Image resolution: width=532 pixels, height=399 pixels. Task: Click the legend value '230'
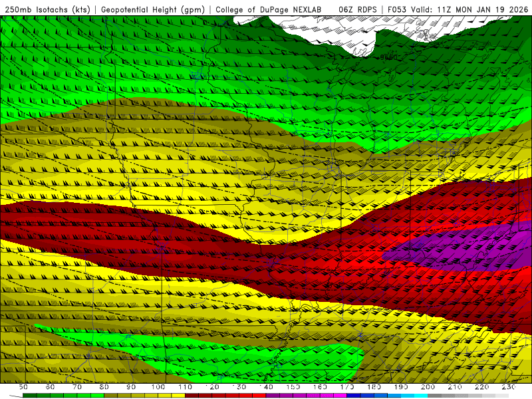(509, 387)
